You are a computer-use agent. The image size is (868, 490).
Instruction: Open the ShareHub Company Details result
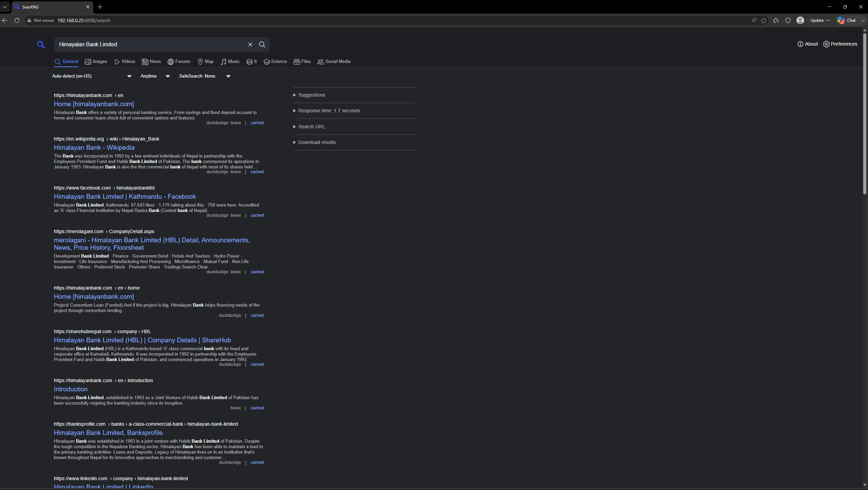coord(143,340)
